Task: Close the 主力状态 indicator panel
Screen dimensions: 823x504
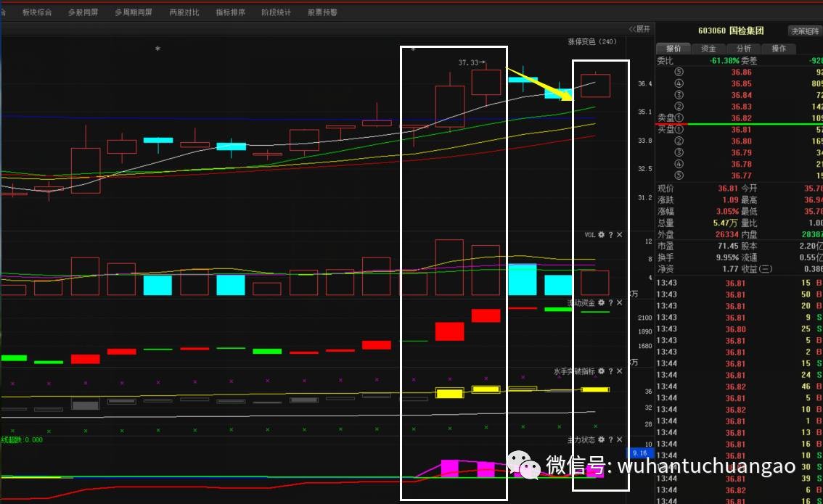Action: [x=619, y=439]
